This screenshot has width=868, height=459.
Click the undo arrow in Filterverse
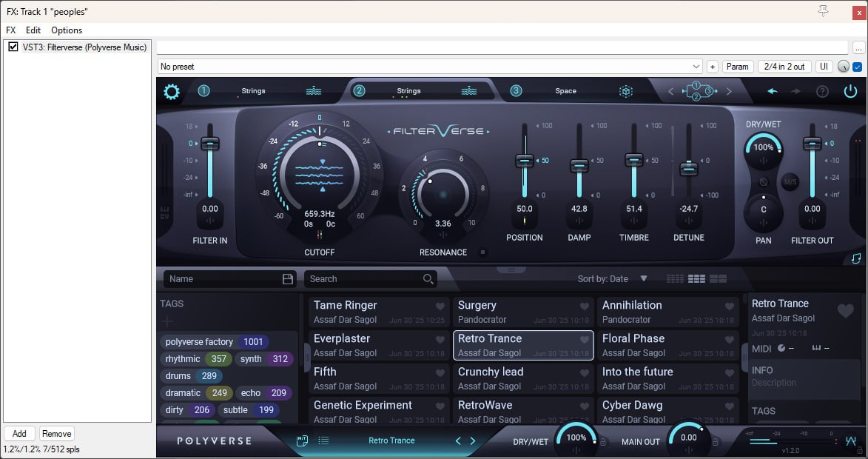pyautogui.click(x=773, y=91)
